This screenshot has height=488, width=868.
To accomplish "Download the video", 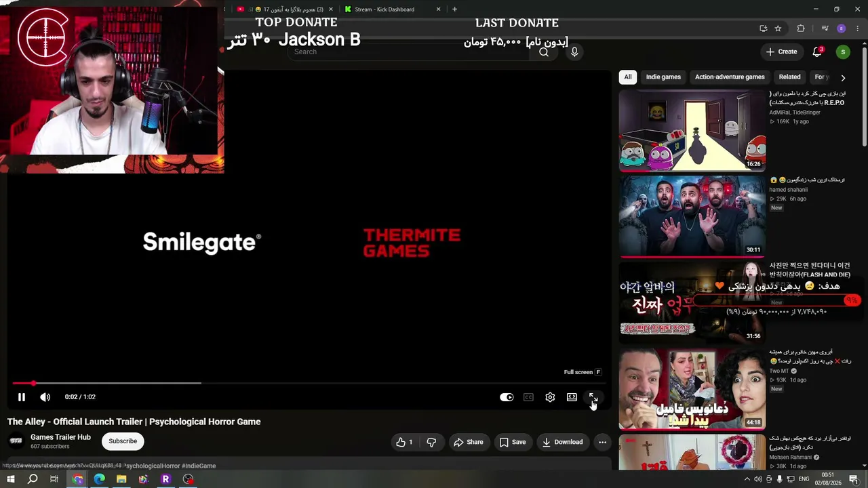I will tap(562, 442).
